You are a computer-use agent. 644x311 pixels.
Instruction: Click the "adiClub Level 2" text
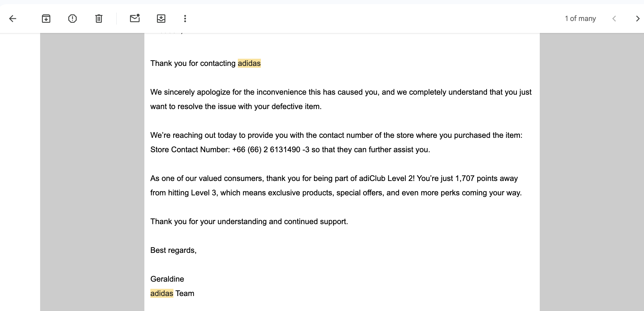[386, 178]
